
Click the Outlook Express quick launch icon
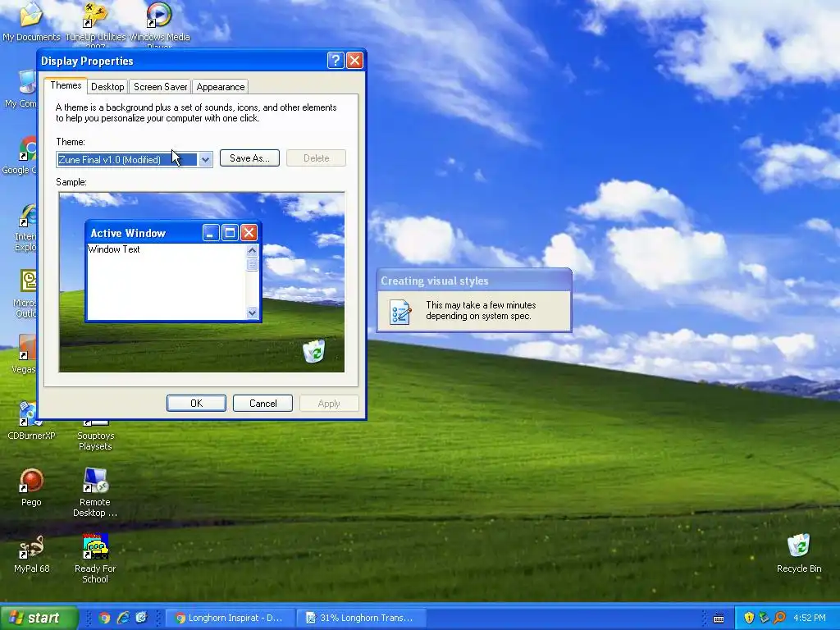[x=141, y=618]
